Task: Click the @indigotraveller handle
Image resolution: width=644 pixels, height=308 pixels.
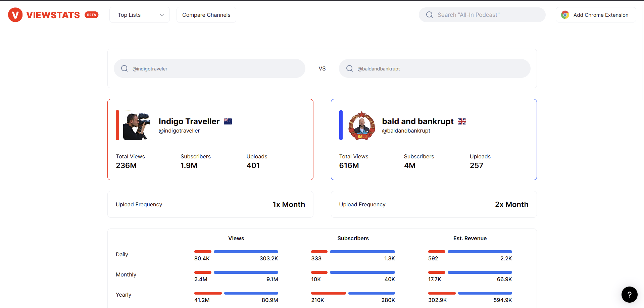Action: point(179,131)
